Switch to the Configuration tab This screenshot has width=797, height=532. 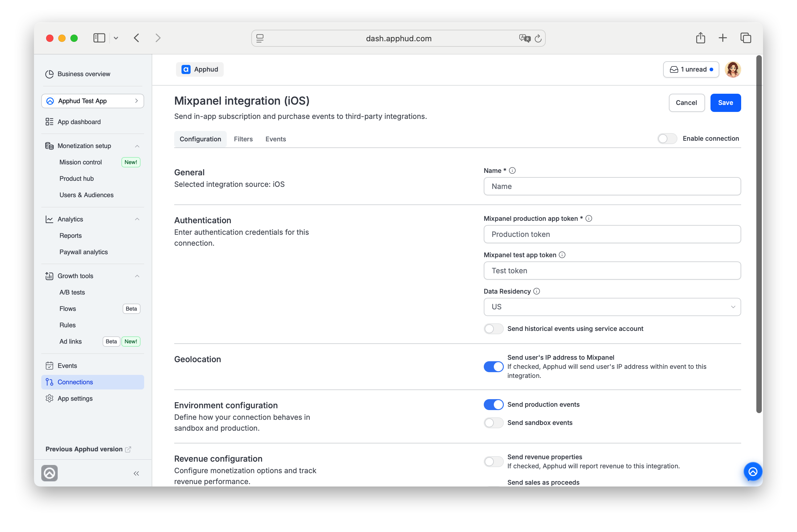[200, 139]
